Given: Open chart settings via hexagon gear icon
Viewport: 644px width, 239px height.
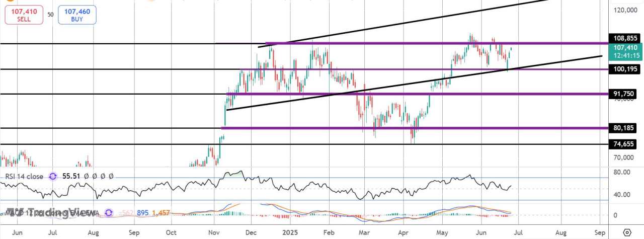Looking at the screenshot, I should (626, 233).
